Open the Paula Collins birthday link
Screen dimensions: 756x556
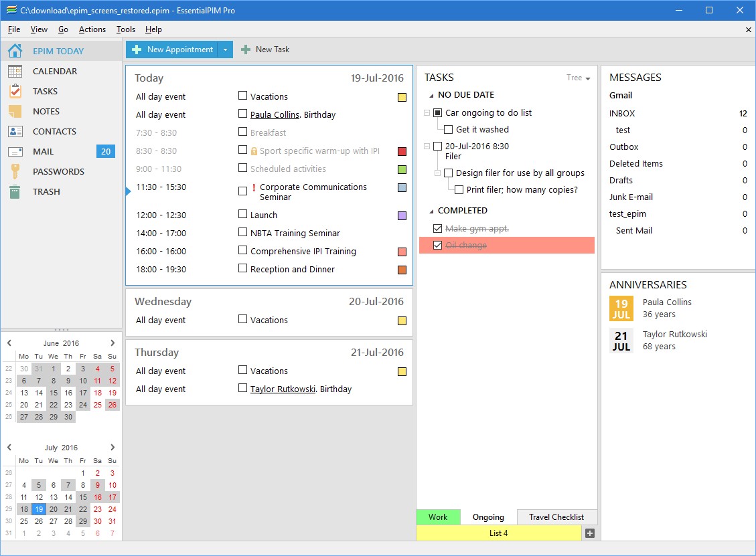click(275, 115)
